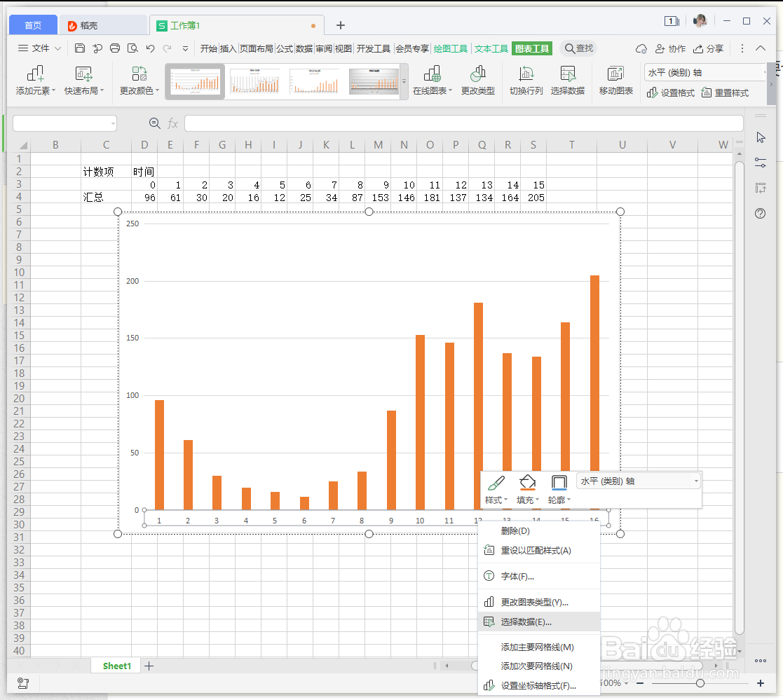Click the Print icon in quick toolbar
This screenshot has height=700, width=783.
tap(115, 48)
